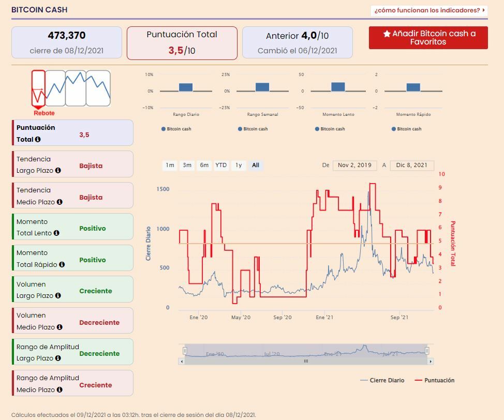Viewport: 504px width, 420px height.
Task: Open info icon for Volumen Largo Plazo
Action: coord(58,296)
